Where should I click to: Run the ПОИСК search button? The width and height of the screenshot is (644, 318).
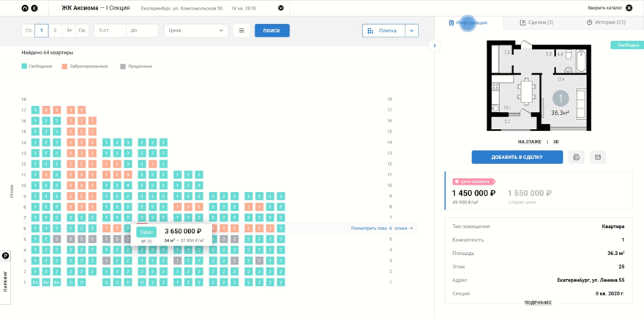[x=272, y=31]
